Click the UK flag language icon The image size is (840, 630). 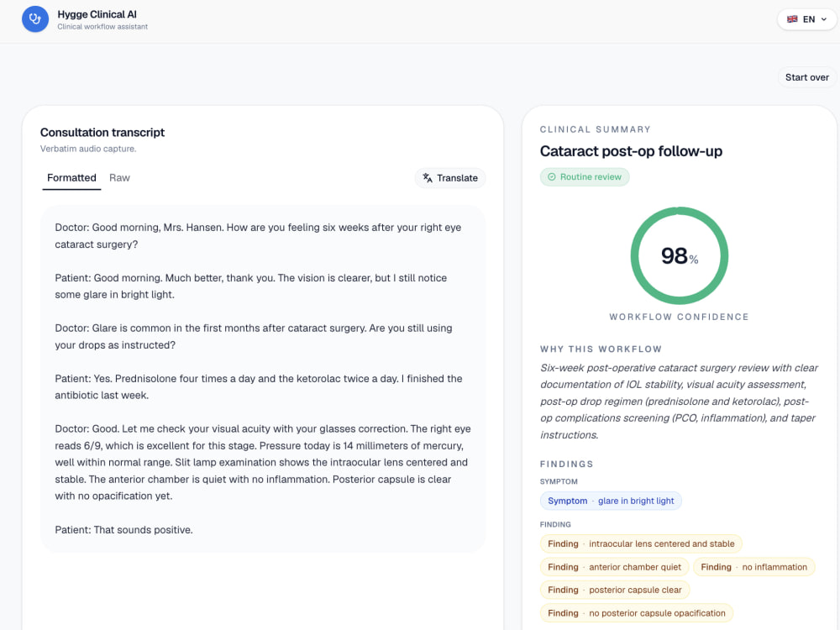(792, 19)
